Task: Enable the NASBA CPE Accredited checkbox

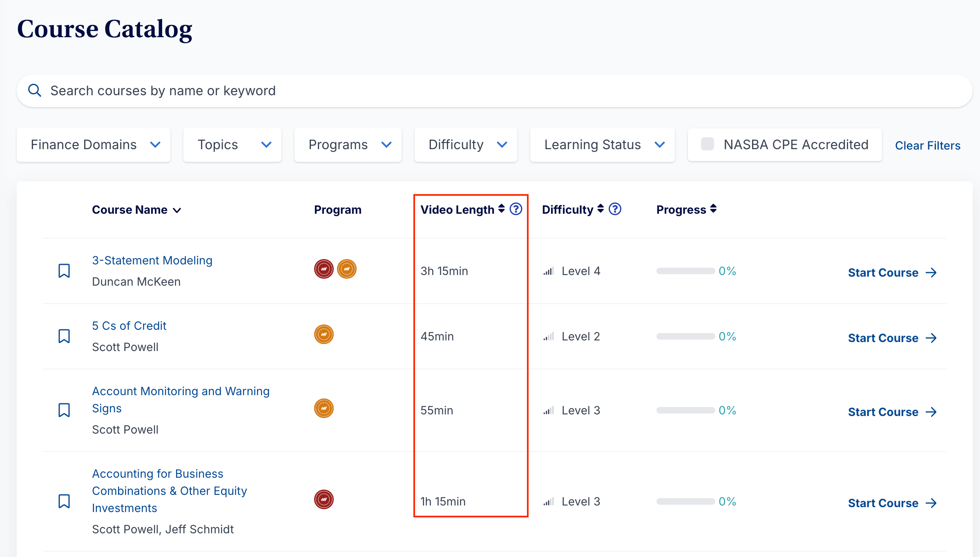Action: [707, 144]
